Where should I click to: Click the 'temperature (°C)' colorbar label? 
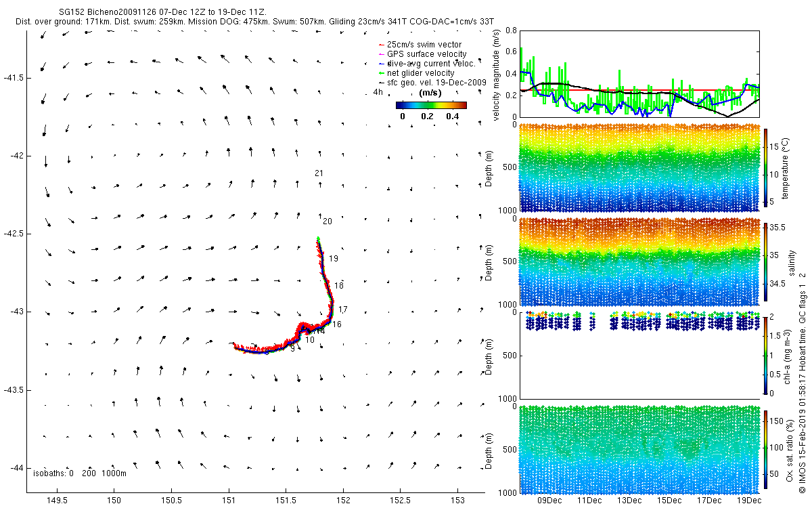coord(786,168)
